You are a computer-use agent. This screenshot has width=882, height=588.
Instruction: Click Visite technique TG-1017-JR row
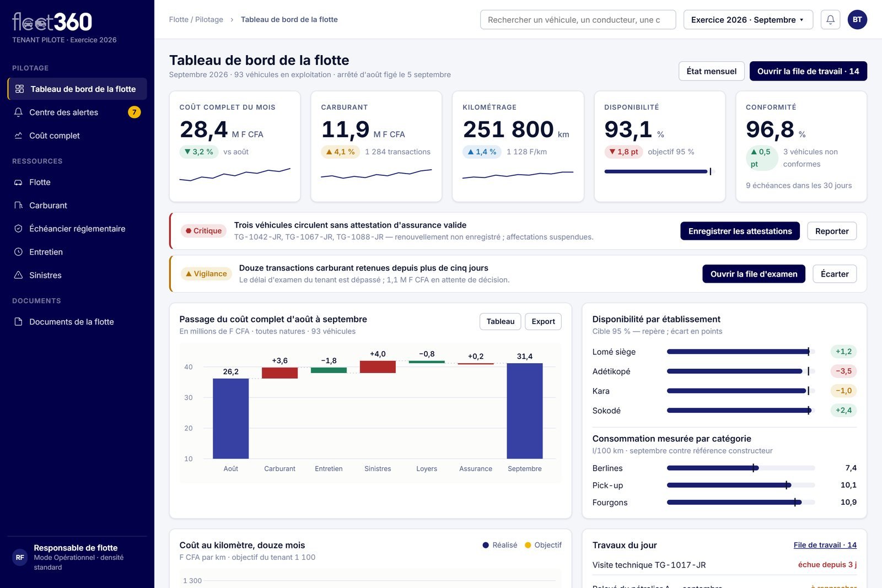click(724, 565)
